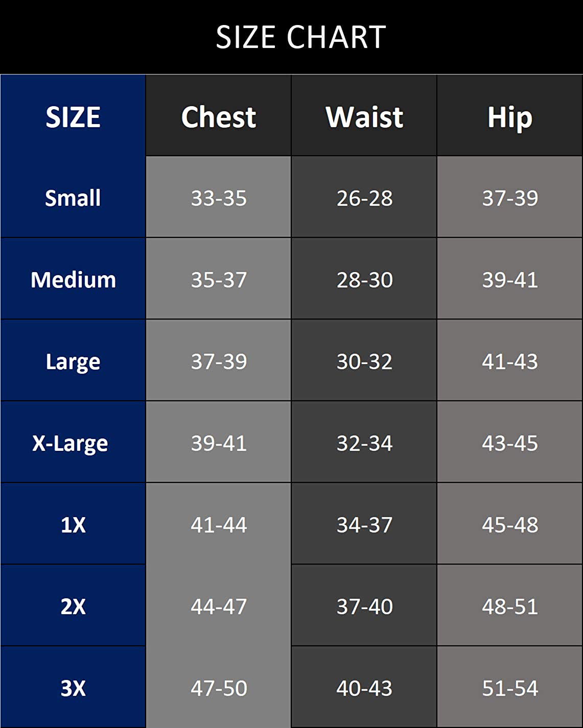Click the 2X size row label
583x728 pixels.
coord(73,606)
